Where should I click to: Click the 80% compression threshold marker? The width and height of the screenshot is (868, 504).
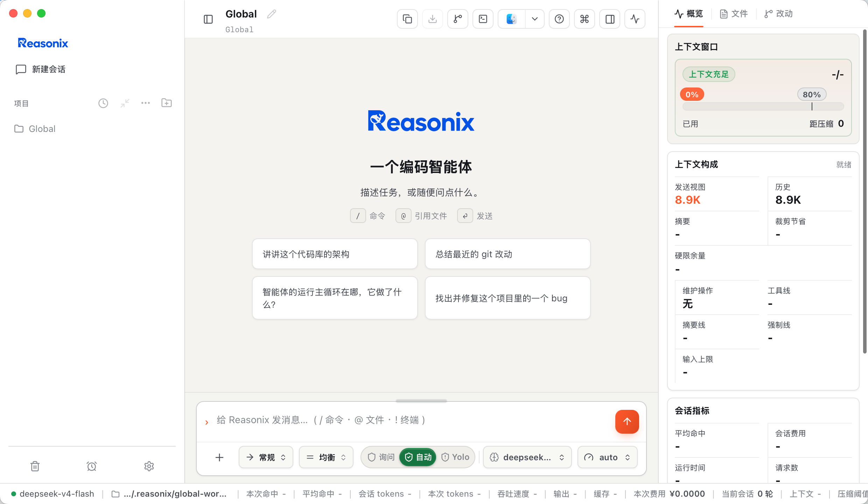(x=812, y=94)
